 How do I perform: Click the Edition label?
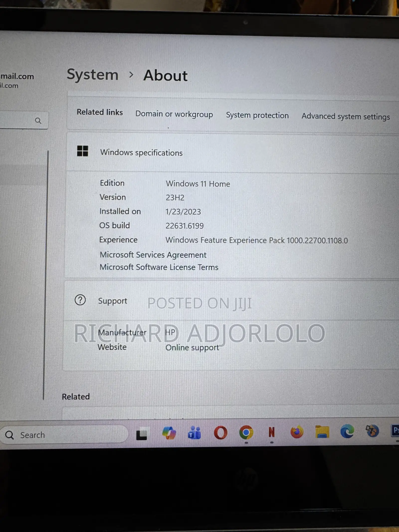(112, 183)
